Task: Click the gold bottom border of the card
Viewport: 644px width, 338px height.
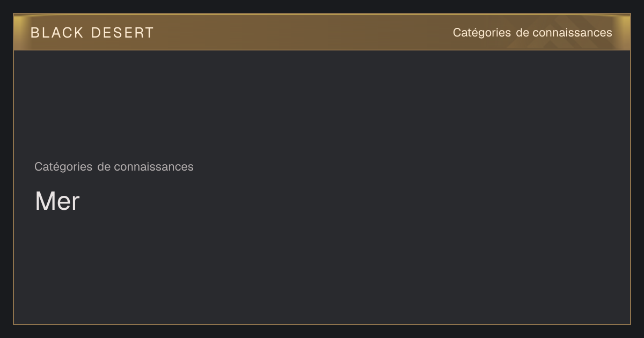Action: (x=322, y=324)
